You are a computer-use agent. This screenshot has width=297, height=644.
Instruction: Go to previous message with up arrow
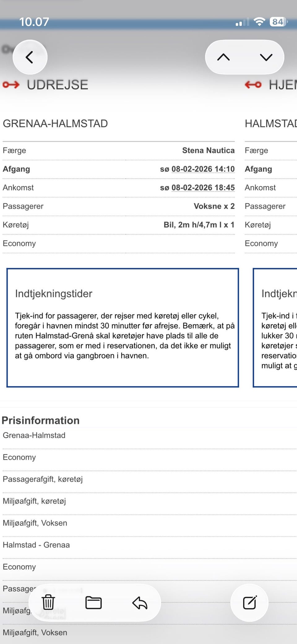(x=223, y=57)
